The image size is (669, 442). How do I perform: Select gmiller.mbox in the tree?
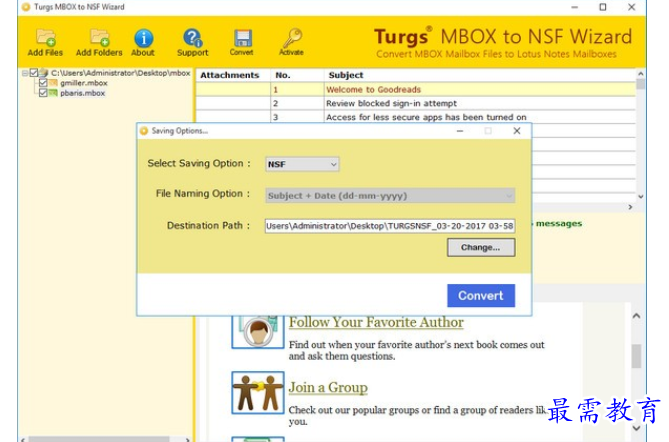coord(84,83)
